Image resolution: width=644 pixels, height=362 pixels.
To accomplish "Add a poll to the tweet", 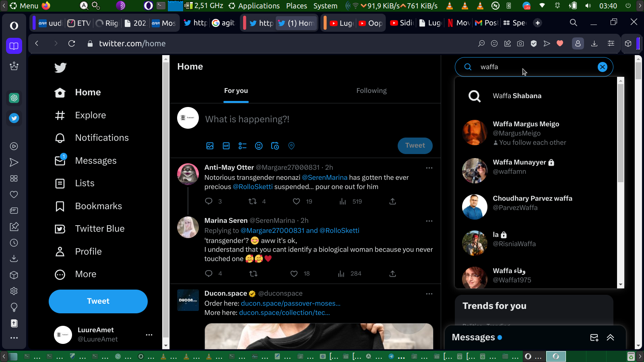I will (x=242, y=146).
